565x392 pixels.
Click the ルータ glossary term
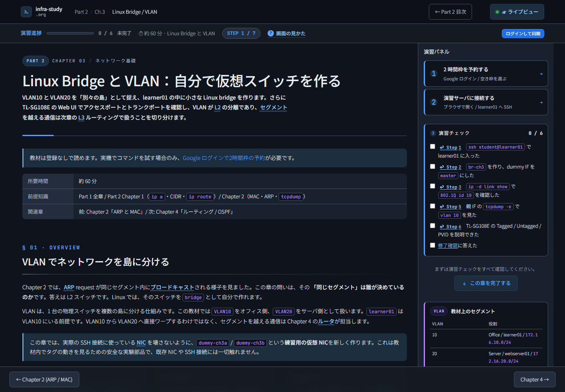326,321
